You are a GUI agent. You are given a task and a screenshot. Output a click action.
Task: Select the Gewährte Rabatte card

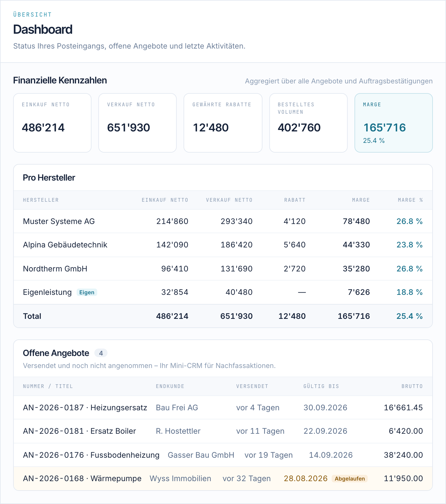(x=223, y=123)
